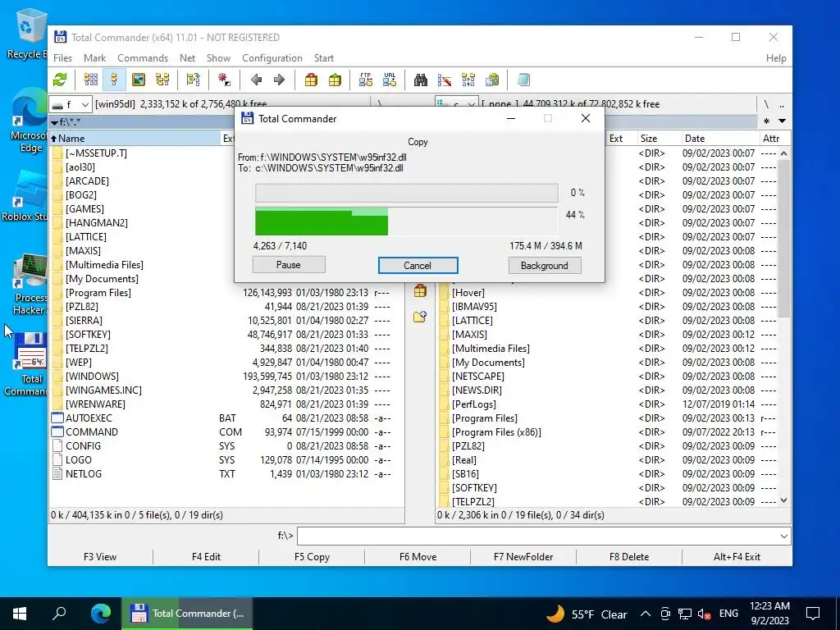Open Find Files with the binoculars icon

point(421,80)
